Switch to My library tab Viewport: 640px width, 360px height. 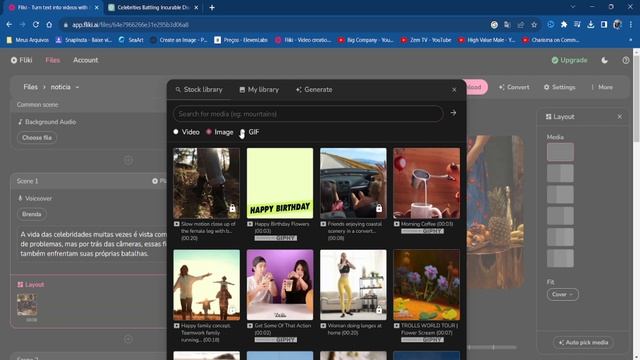(x=259, y=89)
